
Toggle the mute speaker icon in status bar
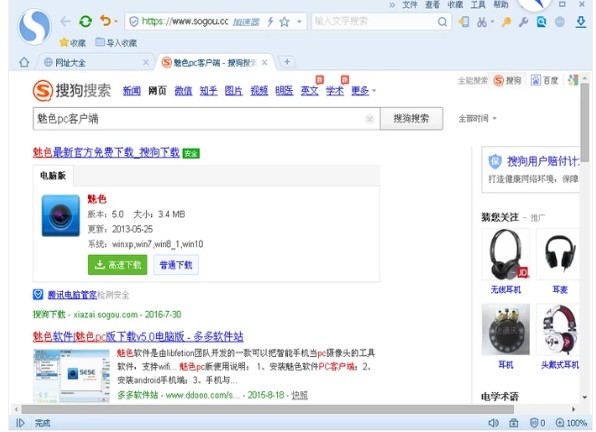click(493, 423)
